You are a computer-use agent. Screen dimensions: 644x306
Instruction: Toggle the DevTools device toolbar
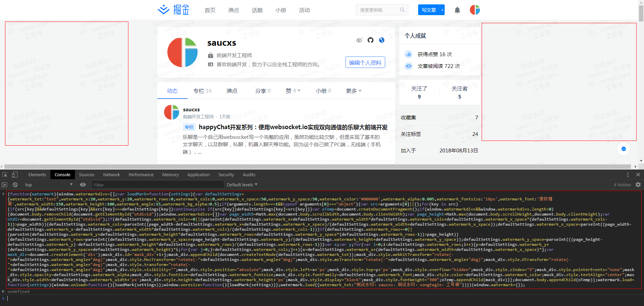(x=15, y=175)
